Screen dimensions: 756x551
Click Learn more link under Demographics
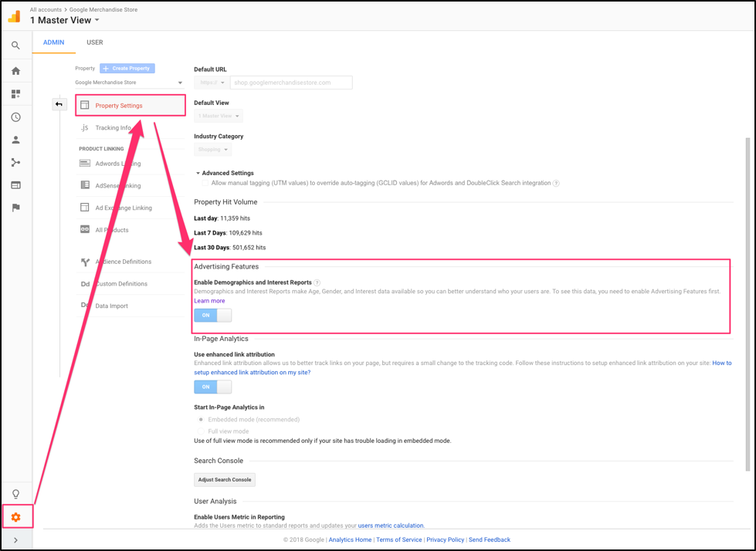tap(209, 300)
